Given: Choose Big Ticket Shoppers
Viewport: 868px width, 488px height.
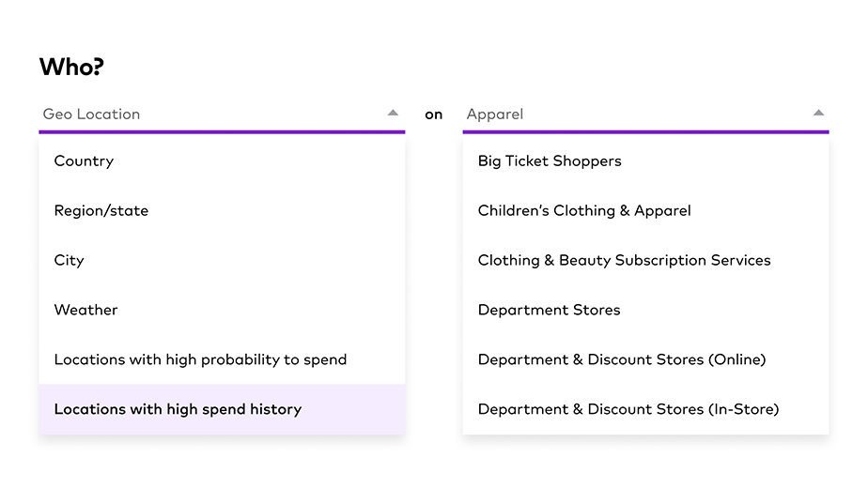Looking at the screenshot, I should (550, 161).
